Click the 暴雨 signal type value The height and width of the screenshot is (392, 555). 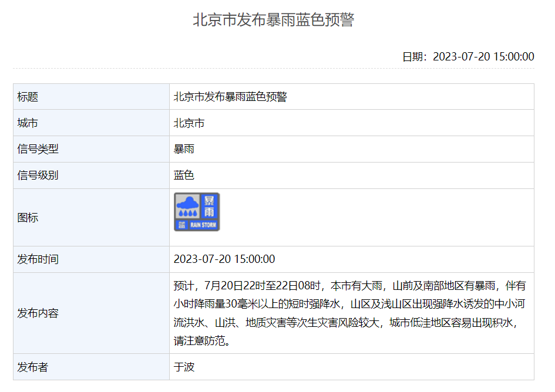tap(184, 149)
